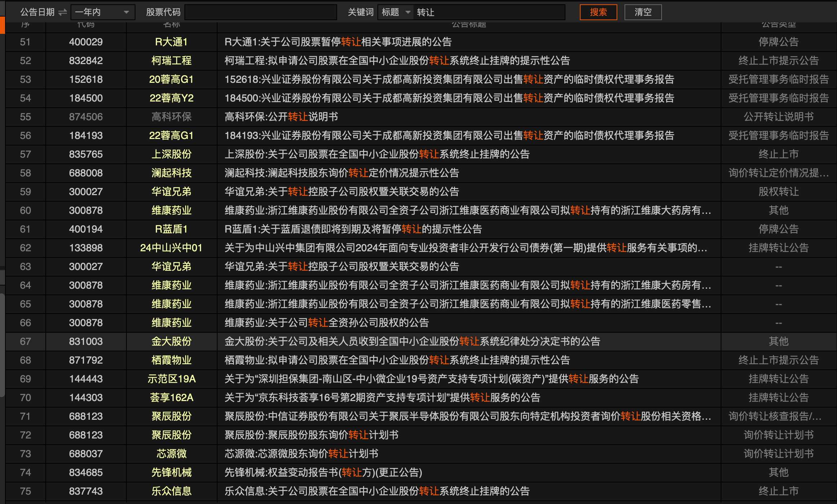Open 京东科技荟享16号 transfer service announcement
This screenshot has width=837, height=504.
pos(382,397)
